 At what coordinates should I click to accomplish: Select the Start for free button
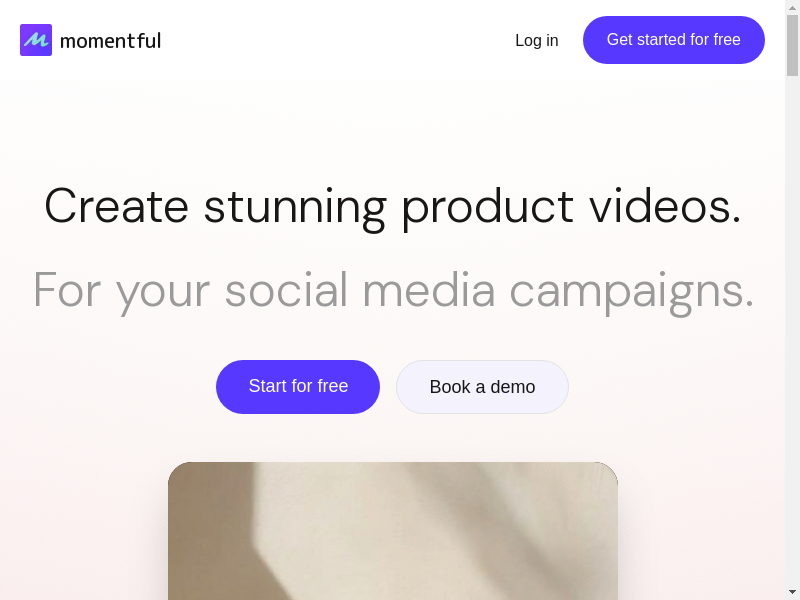pos(298,387)
